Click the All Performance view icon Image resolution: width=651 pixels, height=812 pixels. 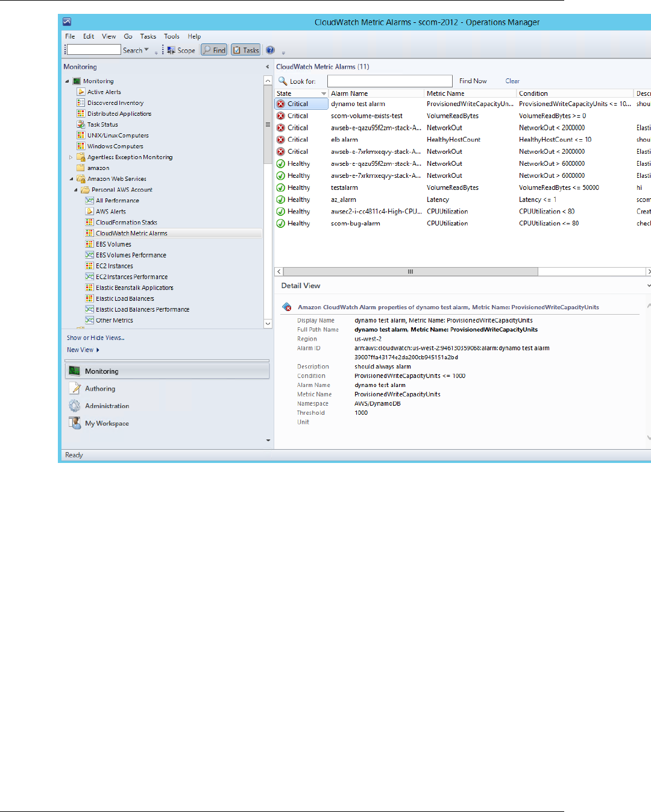(x=89, y=200)
